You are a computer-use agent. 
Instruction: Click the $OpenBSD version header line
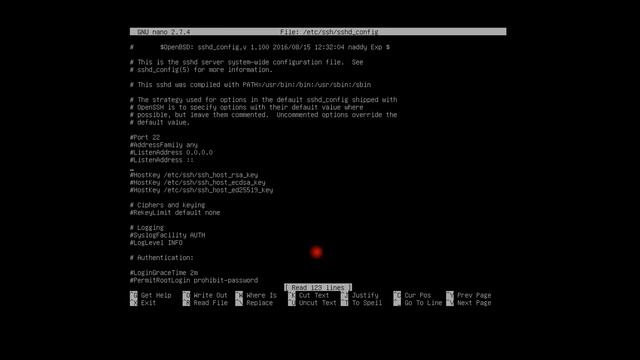(x=260, y=47)
